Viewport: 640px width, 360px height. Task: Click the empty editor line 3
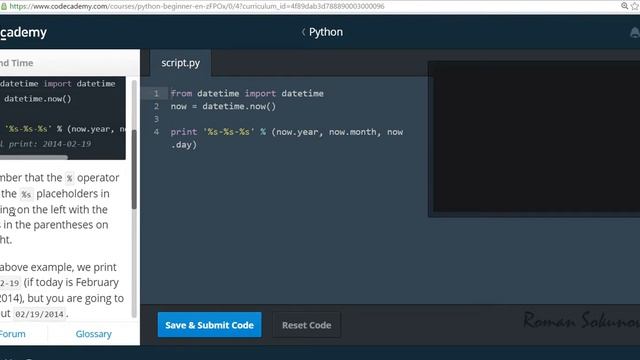(x=286, y=119)
